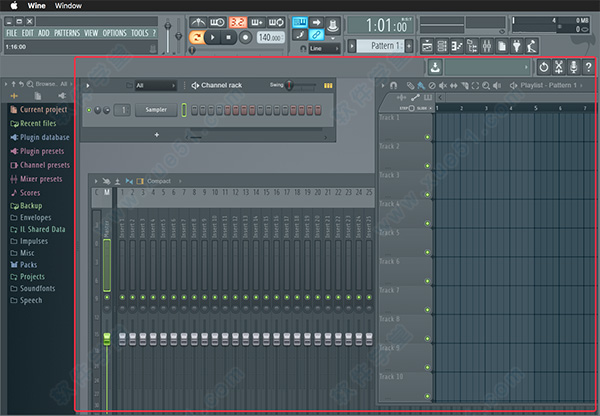600x416 pixels.
Task: Toggle the countdown before recording icon
Action: (217, 22)
